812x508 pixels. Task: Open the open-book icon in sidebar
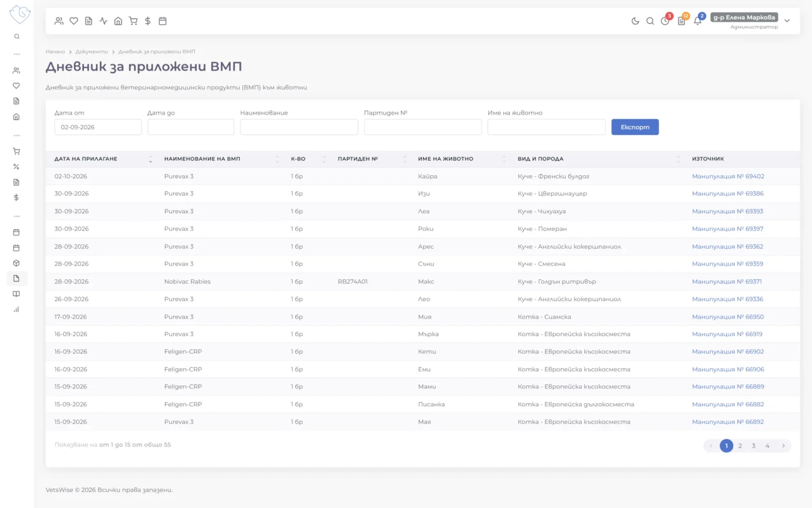[16, 294]
